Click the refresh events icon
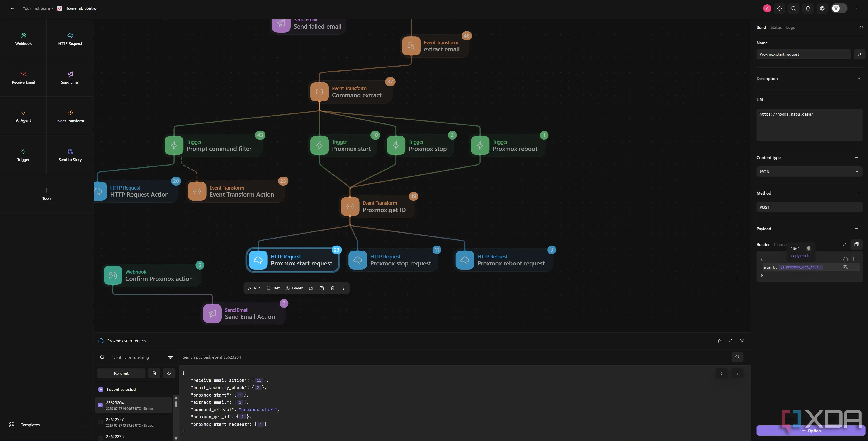 (x=169, y=373)
